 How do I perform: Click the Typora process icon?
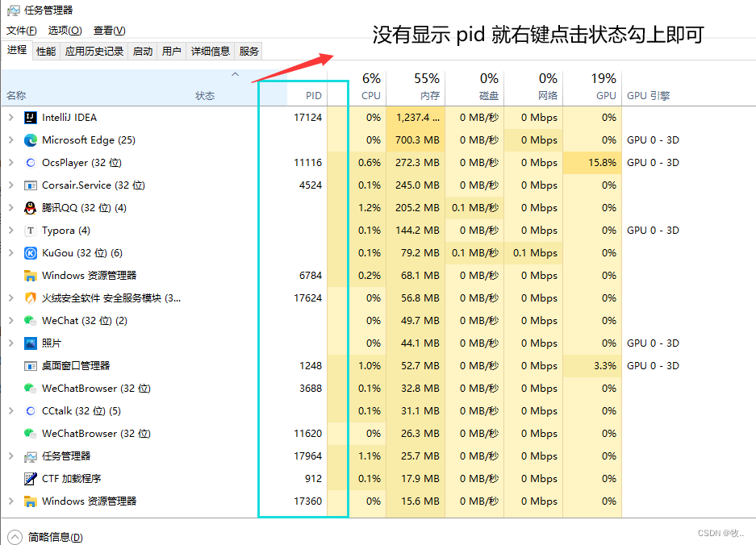click(31, 231)
